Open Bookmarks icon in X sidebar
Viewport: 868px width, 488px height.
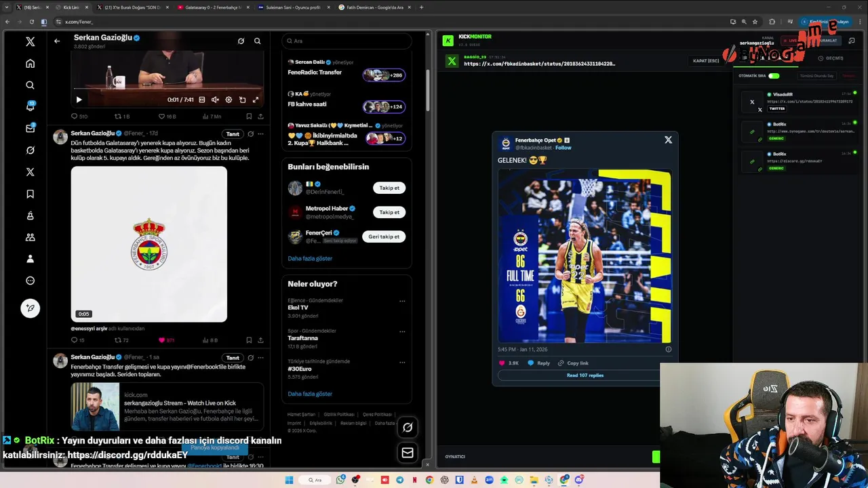(30, 194)
